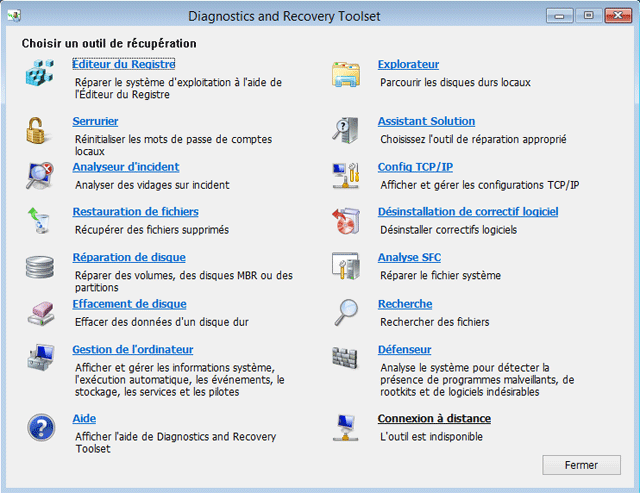This screenshot has height=493, width=640.
Task: Click text 'Effacer des données d'un disque dur'
Action: tap(162, 322)
